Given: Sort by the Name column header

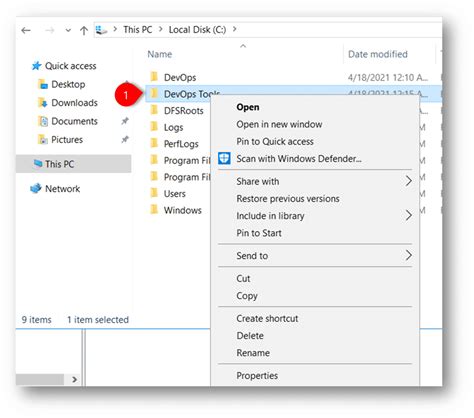Looking at the screenshot, I should click(x=160, y=54).
